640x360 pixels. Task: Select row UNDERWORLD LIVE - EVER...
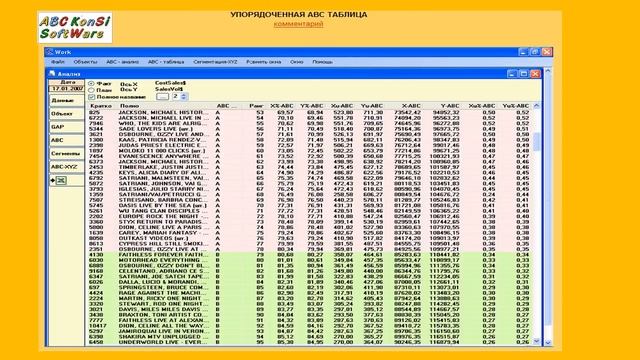tap(308, 342)
